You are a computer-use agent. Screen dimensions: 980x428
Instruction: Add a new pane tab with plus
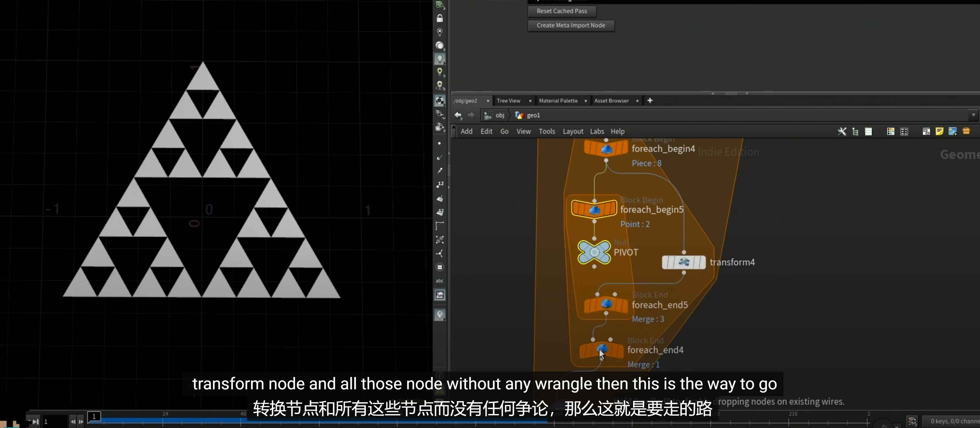click(650, 100)
